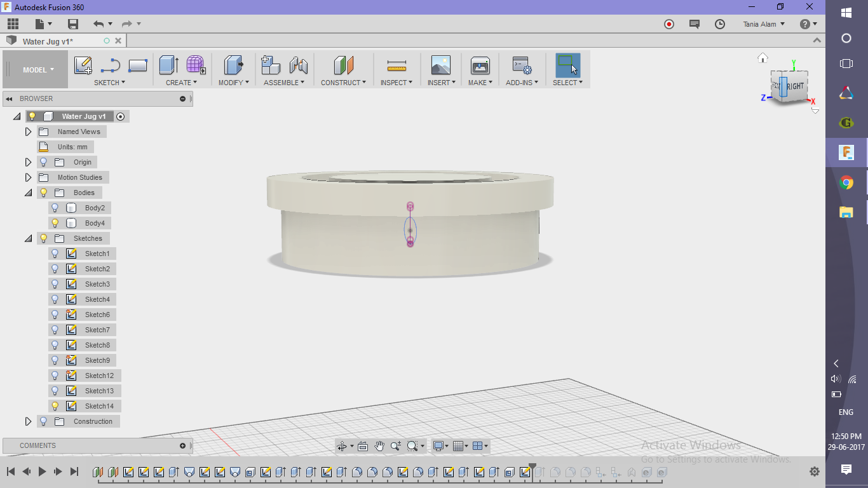Viewport: 868px width, 488px height.
Task: Play the timeline
Action: click(x=43, y=471)
